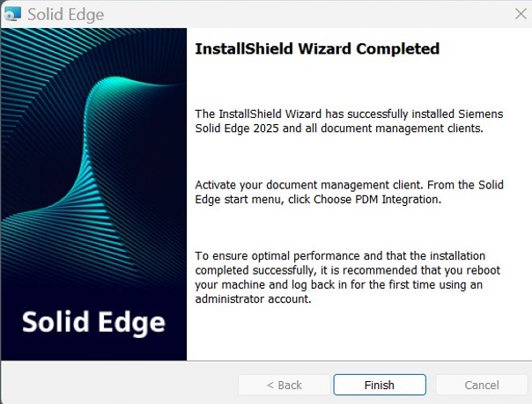Screen dimensions: 532x404
Task: Click the paragraph recommending a reboot
Action: coord(347,277)
